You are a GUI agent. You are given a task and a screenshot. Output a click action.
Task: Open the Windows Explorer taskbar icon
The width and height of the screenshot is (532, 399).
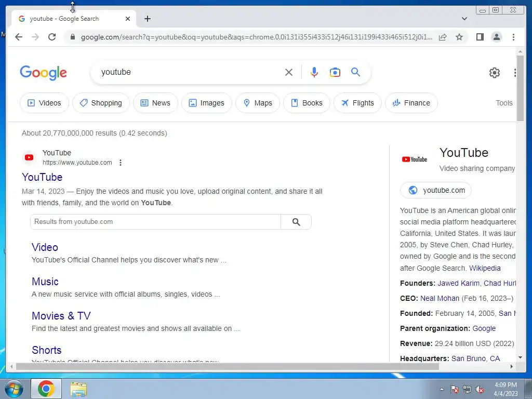[78, 389]
